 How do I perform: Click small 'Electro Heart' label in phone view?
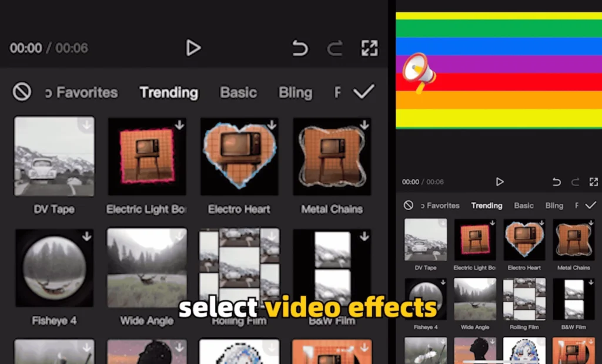[x=524, y=268]
